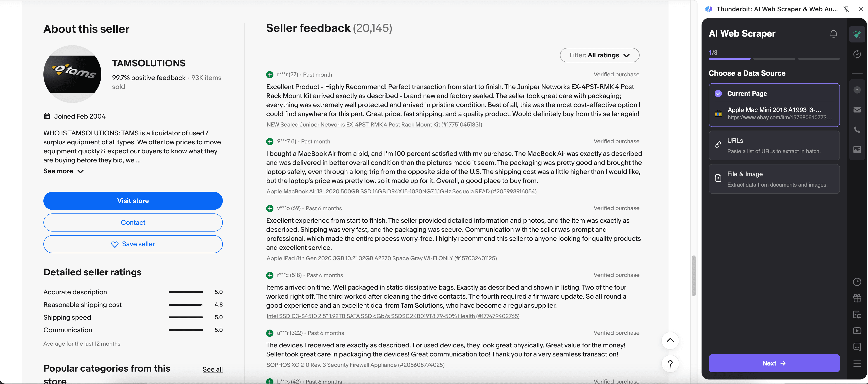Select the phone number extractor tool
868x384 pixels.
point(857,130)
